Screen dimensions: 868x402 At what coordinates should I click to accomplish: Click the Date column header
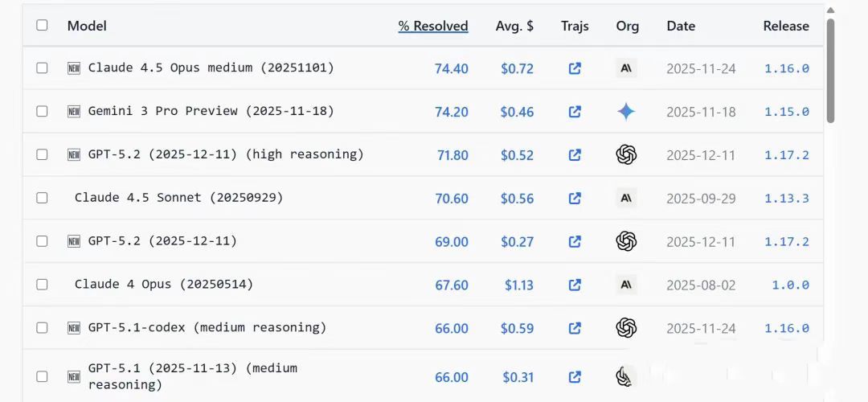(681, 26)
